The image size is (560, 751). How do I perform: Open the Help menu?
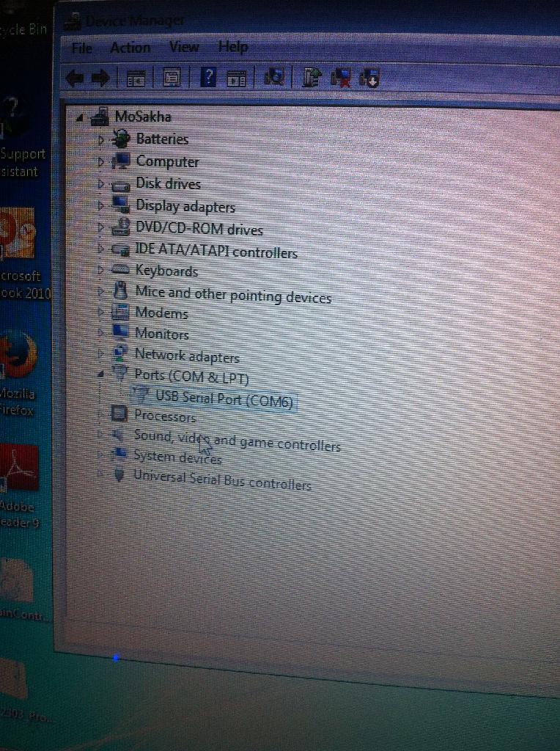coord(233,46)
